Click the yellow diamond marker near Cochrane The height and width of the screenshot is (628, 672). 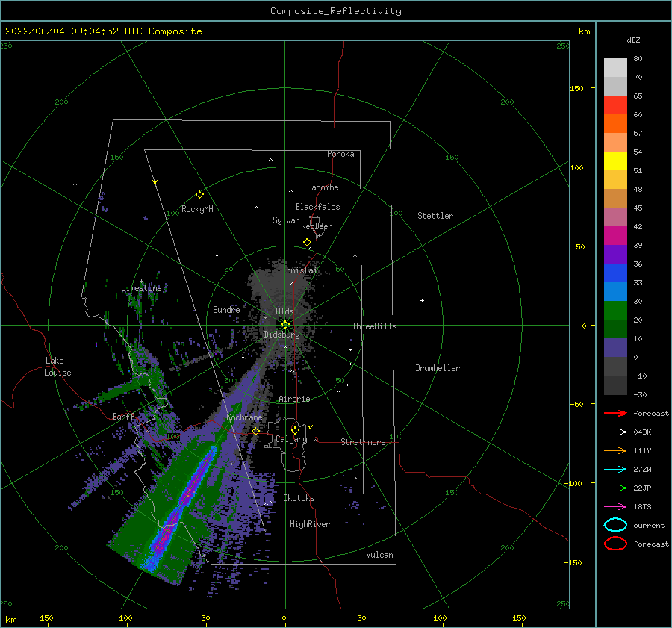(x=255, y=432)
